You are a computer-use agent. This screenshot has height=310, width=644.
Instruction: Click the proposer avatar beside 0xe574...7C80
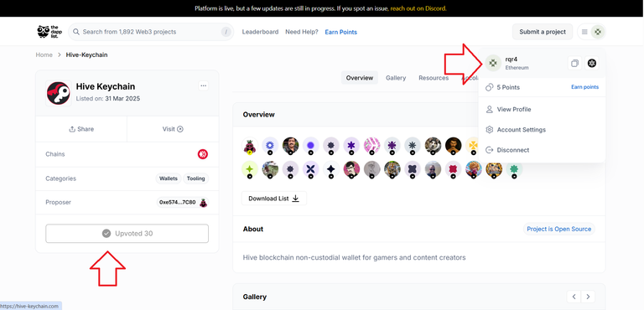pos(203,203)
